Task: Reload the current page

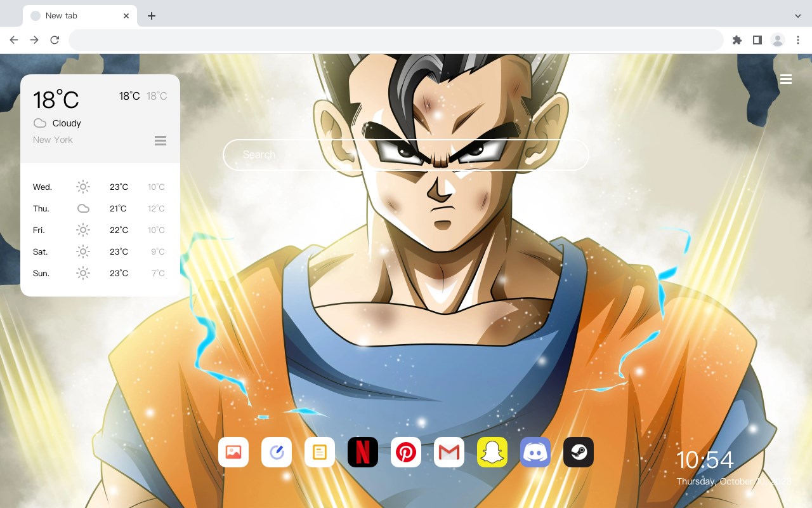Action: click(55, 40)
